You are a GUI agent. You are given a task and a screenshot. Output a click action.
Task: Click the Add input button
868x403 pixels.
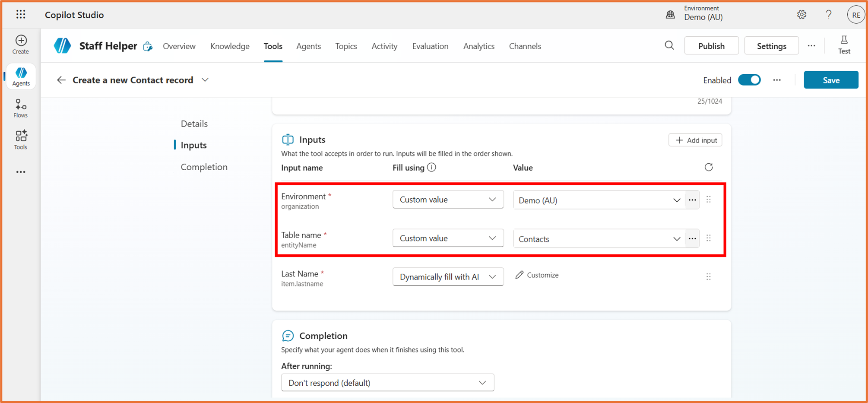pyautogui.click(x=695, y=140)
